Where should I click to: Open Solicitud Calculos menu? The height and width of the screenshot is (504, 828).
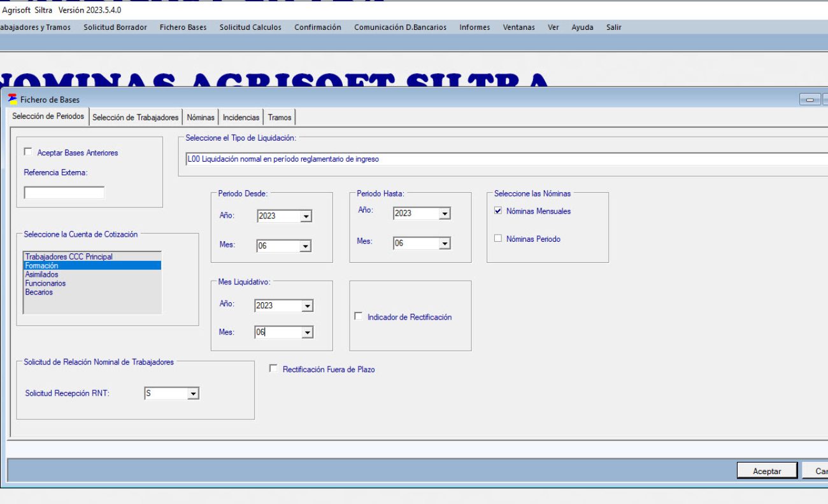[x=250, y=27]
